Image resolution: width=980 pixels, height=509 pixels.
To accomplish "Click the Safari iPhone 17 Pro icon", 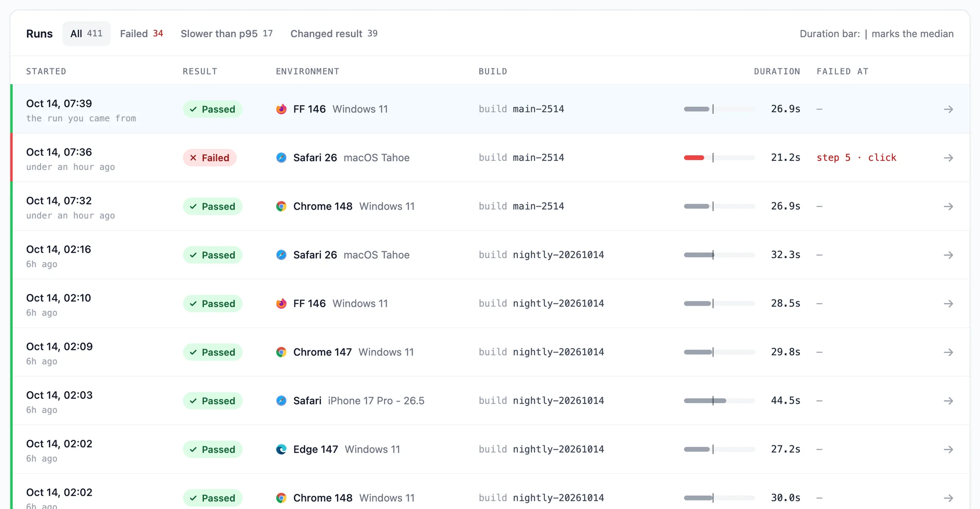I will 281,401.
